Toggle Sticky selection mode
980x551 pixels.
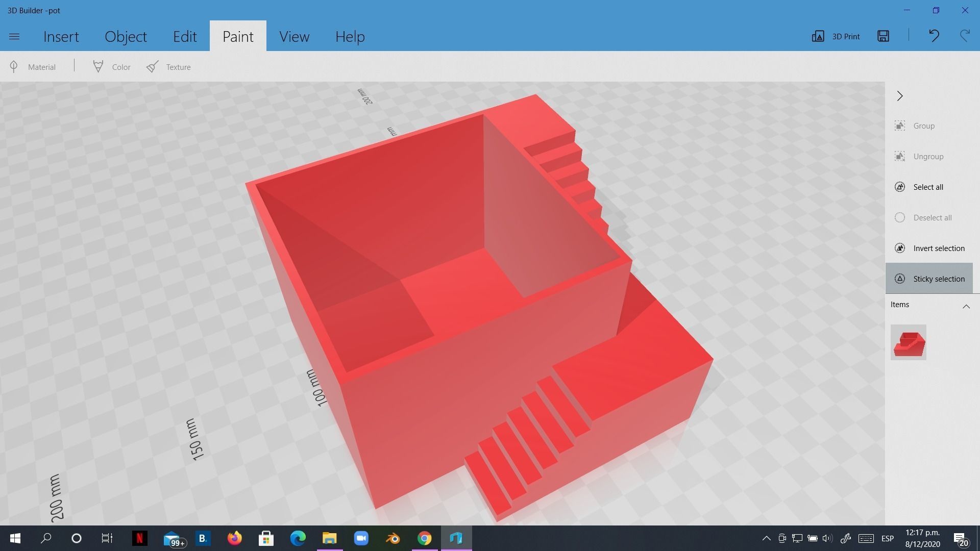click(929, 279)
